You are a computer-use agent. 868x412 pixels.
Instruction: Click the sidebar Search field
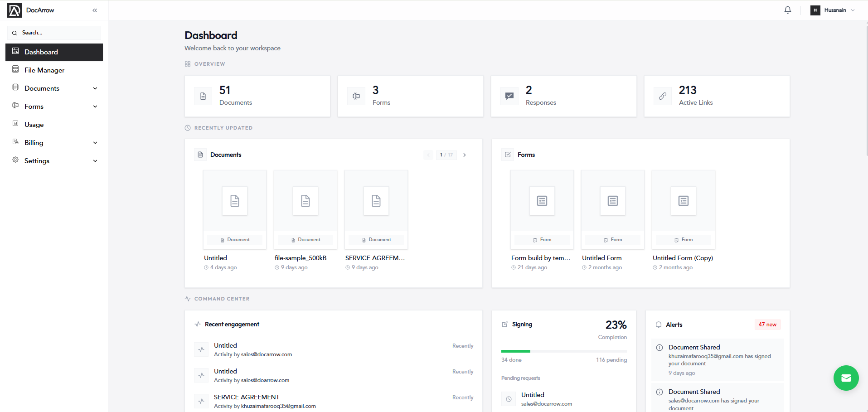pyautogui.click(x=54, y=33)
